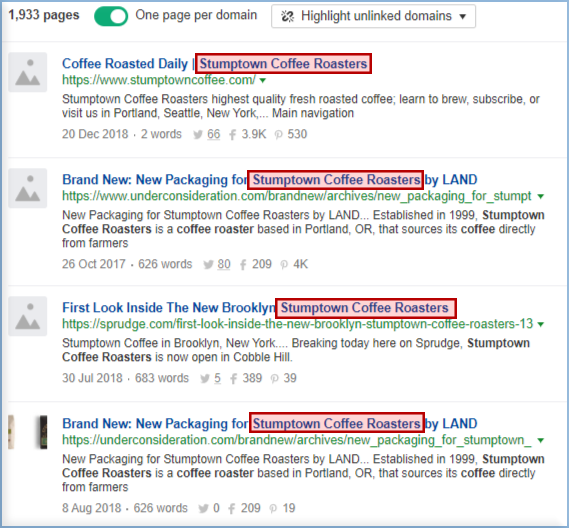Click the 8 Aug 2018 date text
Image resolution: width=569 pixels, height=528 pixels.
coord(91,508)
